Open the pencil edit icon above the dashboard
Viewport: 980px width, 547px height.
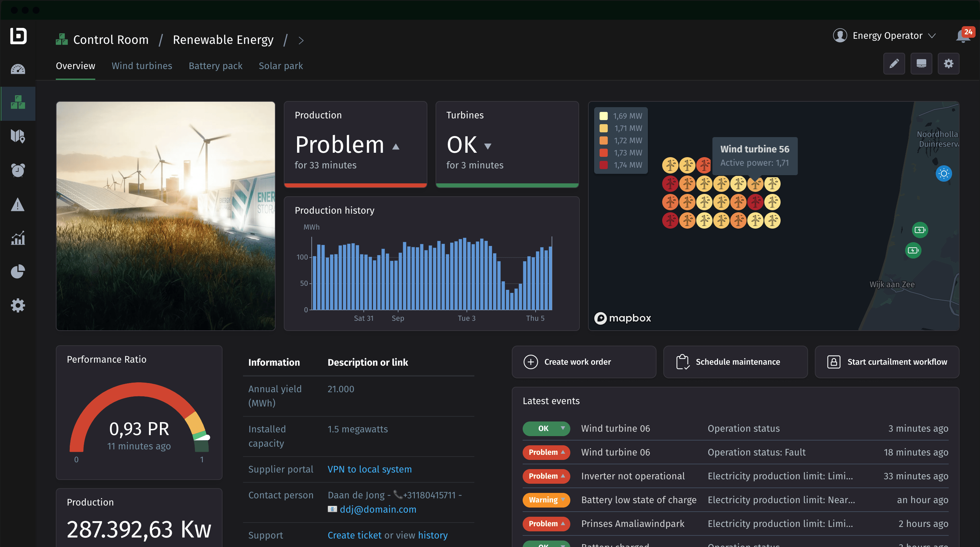894,64
